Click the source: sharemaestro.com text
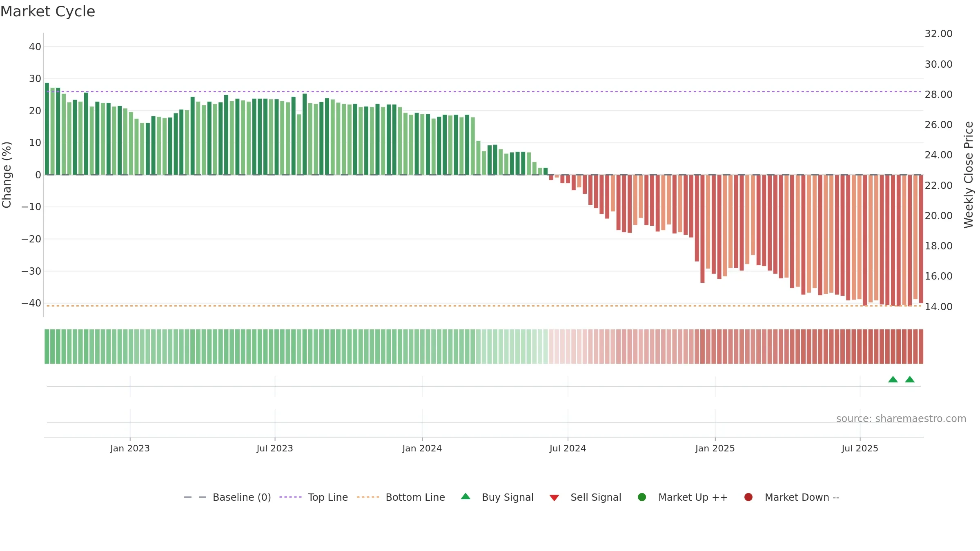 901,418
